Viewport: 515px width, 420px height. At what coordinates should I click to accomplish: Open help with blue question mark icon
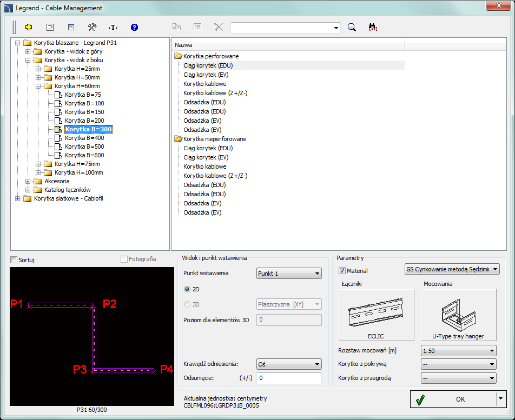click(134, 27)
